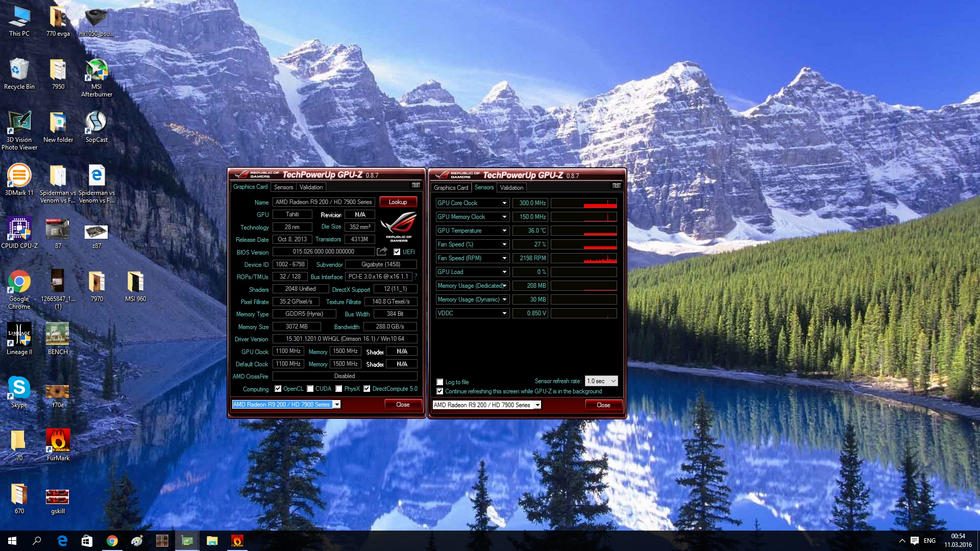Viewport: 980px width, 551px height.
Task: Toggle the UEFI checkbox
Action: click(397, 252)
